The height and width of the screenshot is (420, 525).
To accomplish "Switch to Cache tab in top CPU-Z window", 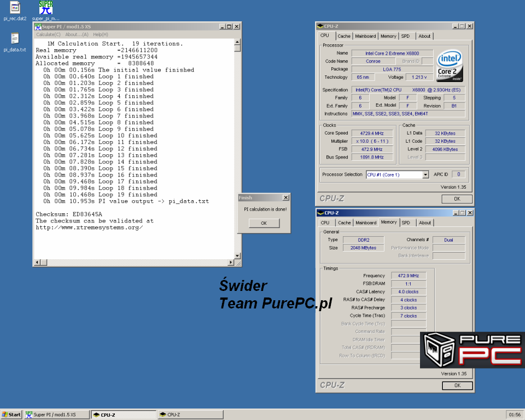I will 344,36.
